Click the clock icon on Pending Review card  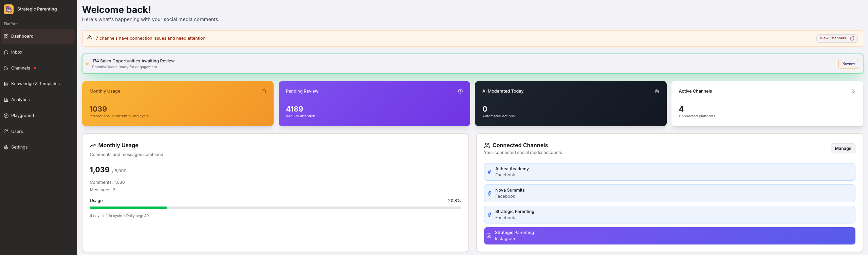pyautogui.click(x=460, y=91)
